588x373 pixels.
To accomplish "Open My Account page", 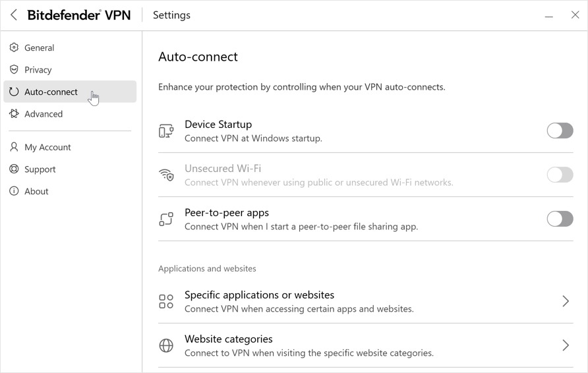I will click(70, 147).
